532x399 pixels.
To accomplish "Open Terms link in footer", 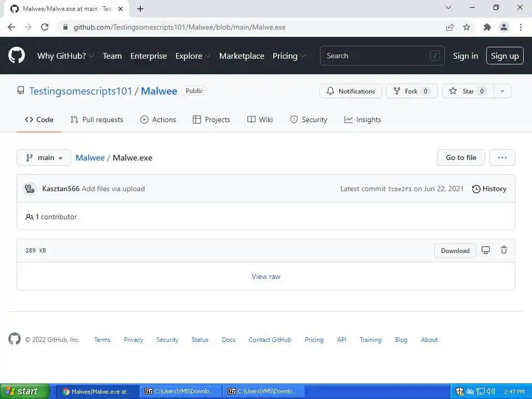I will click(102, 340).
